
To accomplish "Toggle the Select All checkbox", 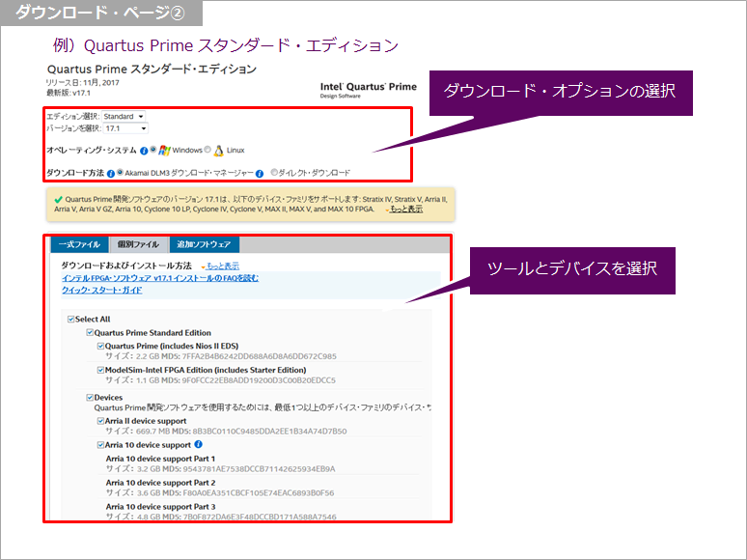I will (71, 319).
